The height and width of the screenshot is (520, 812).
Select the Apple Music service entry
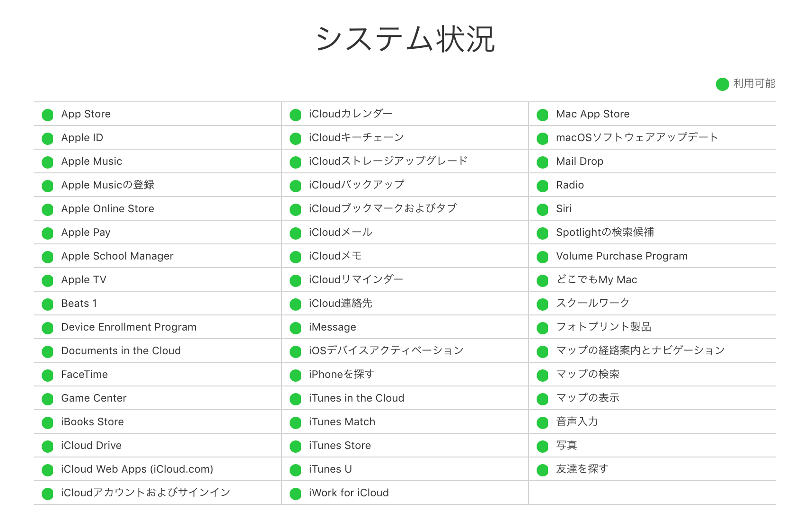[x=91, y=161]
